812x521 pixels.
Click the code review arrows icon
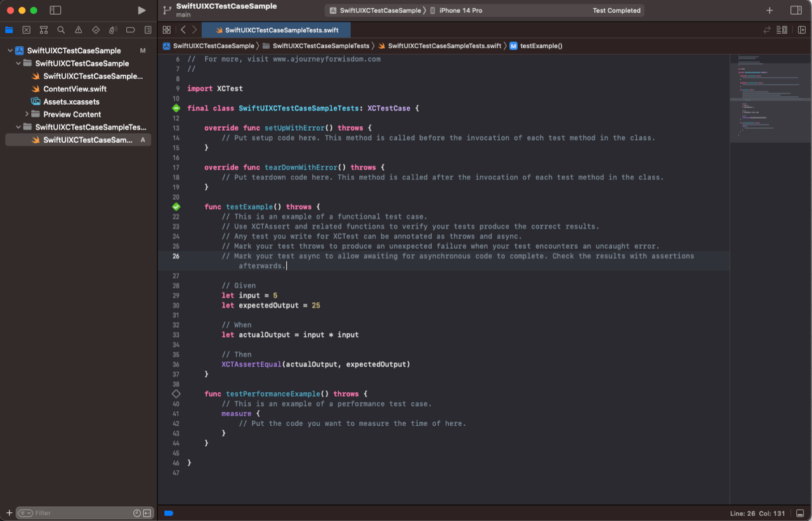tap(767, 30)
